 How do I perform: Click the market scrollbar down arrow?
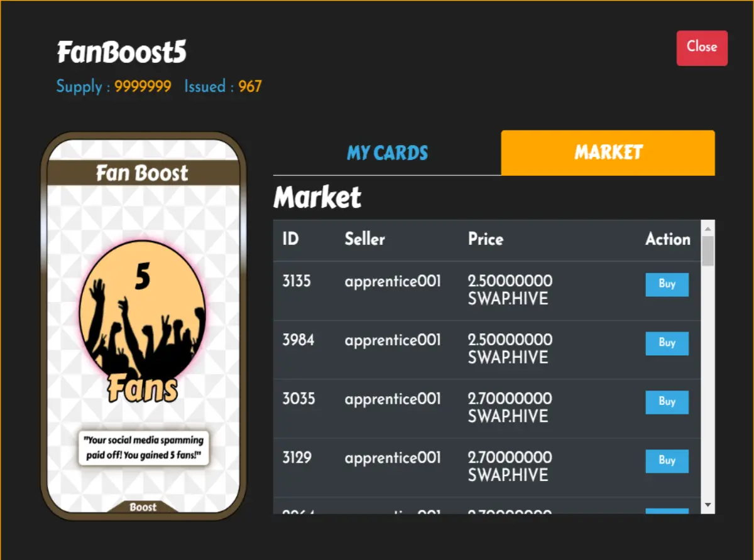click(x=708, y=505)
